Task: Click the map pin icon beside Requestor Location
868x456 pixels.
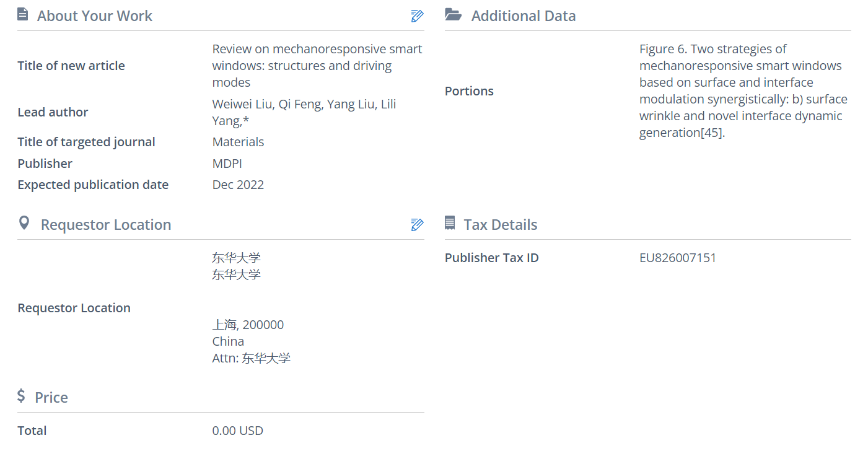Action: (x=24, y=223)
